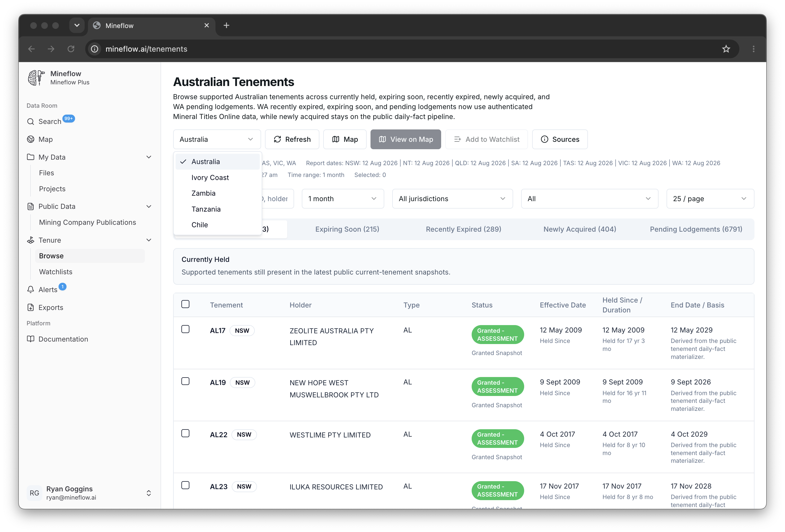Close the Mineflow browser tab
785x532 pixels.
tap(207, 25)
